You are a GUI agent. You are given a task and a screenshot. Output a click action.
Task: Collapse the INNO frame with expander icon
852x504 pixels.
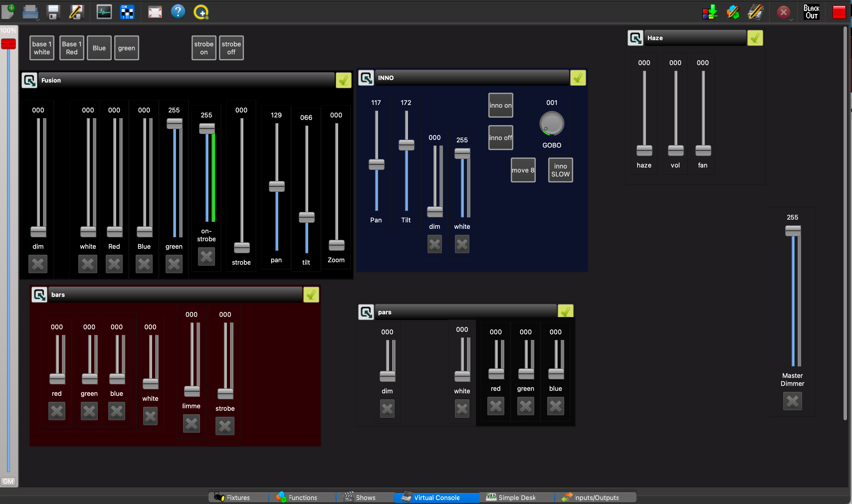pos(366,78)
